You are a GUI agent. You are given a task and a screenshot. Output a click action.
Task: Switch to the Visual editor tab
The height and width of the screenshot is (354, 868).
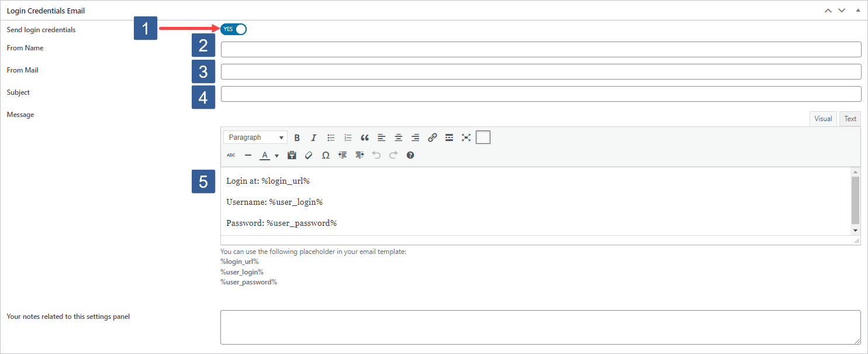coord(823,118)
